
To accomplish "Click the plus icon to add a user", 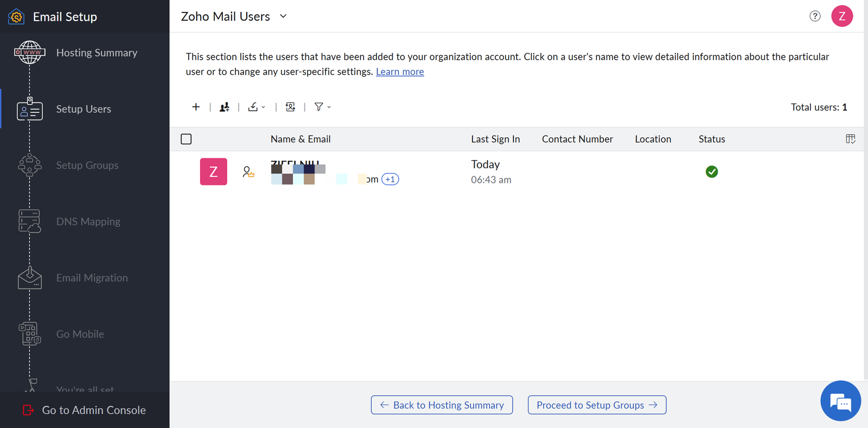I will pos(196,107).
